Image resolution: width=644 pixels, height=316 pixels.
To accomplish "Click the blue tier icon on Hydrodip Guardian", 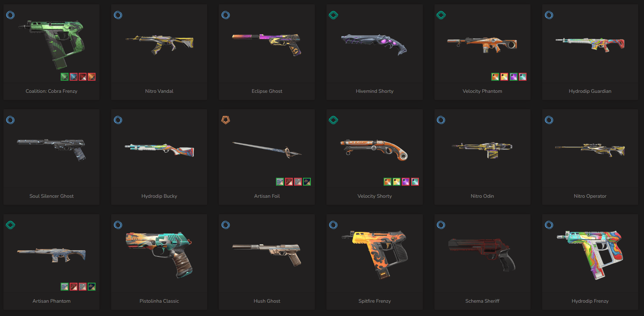I will point(549,15).
